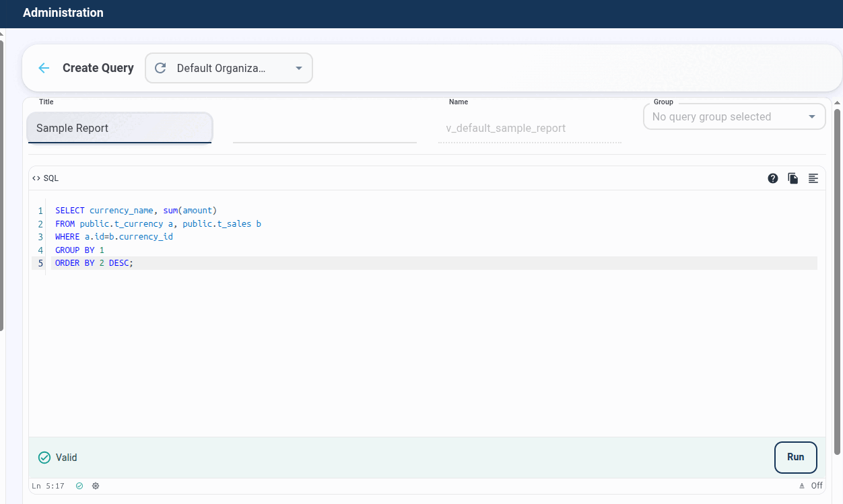Click the WHERE a.id=b.currency_id line
The image size is (843, 504).
point(114,237)
